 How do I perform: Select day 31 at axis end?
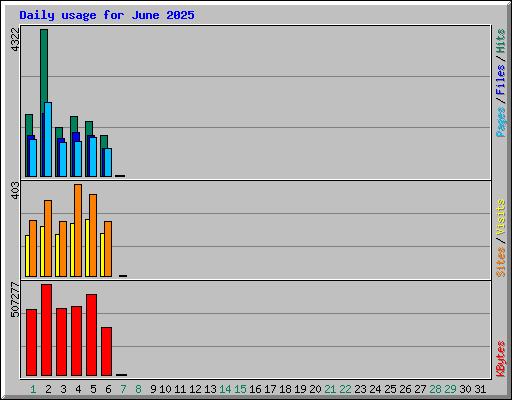coord(480,389)
